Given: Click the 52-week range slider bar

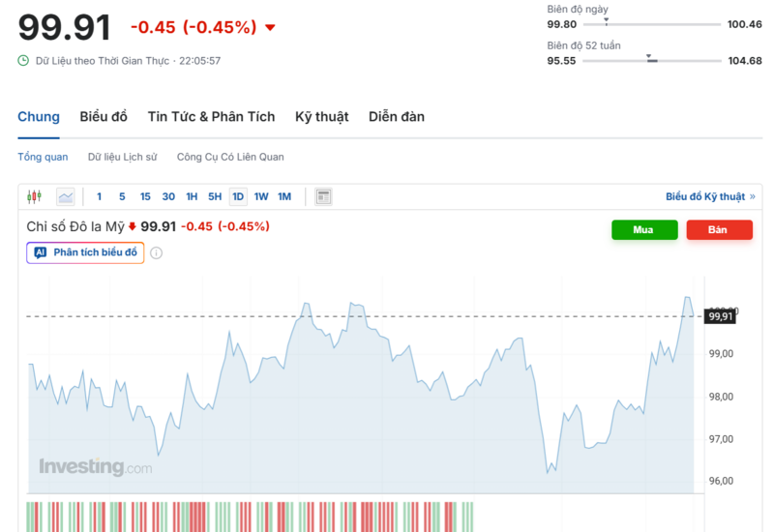Looking at the screenshot, I should (x=651, y=61).
